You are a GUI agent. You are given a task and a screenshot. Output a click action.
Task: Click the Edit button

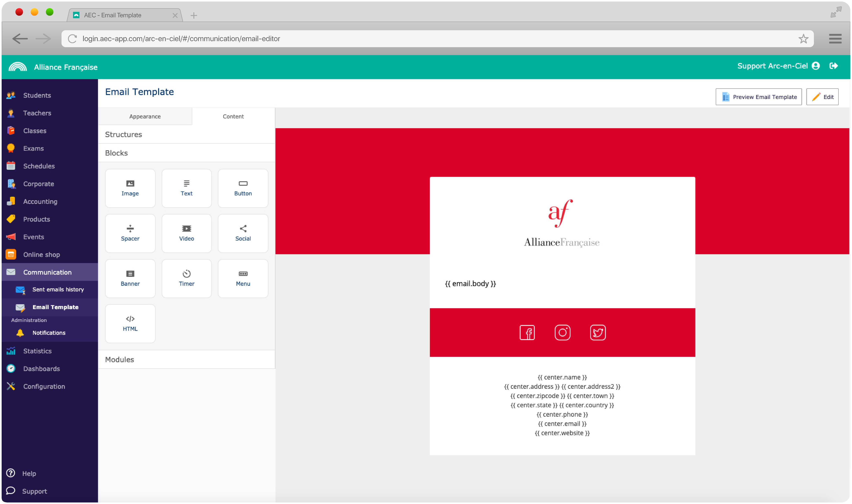(x=822, y=97)
